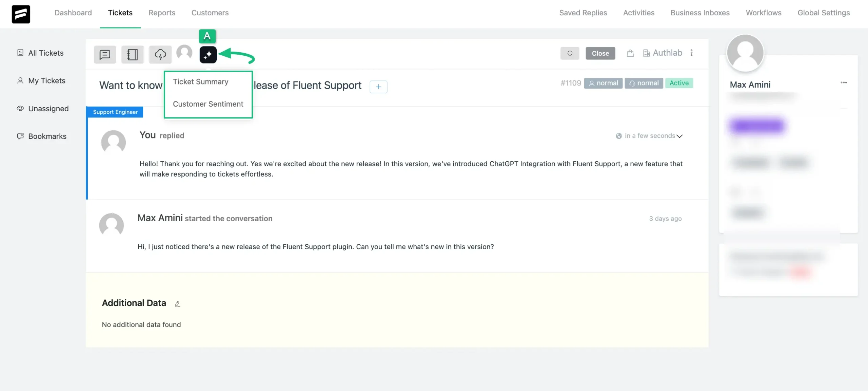This screenshot has height=391, width=868.
Task: Open the Authlab mailbox dropdown
Action: (x=667, y=53)
